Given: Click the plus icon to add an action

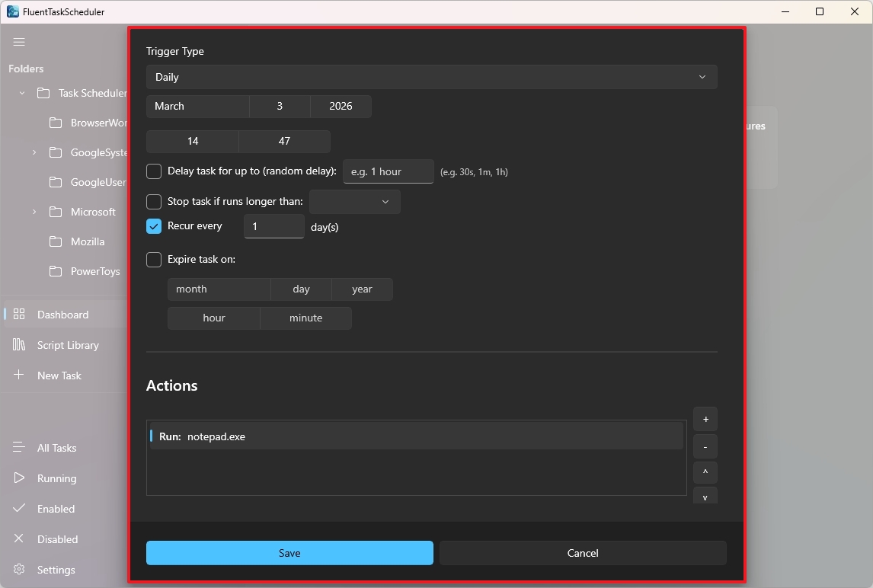Looking at the screenshot, I should [705, 419].
